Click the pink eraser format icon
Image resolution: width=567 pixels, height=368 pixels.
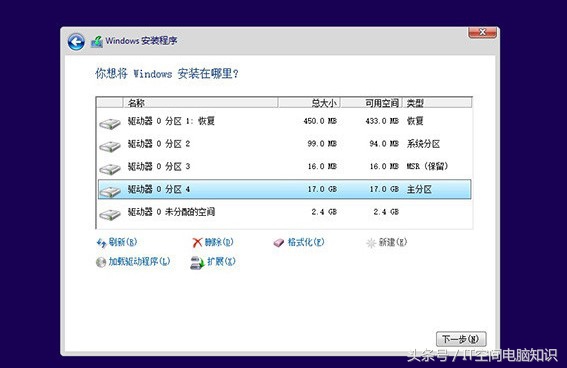(279, 243)
